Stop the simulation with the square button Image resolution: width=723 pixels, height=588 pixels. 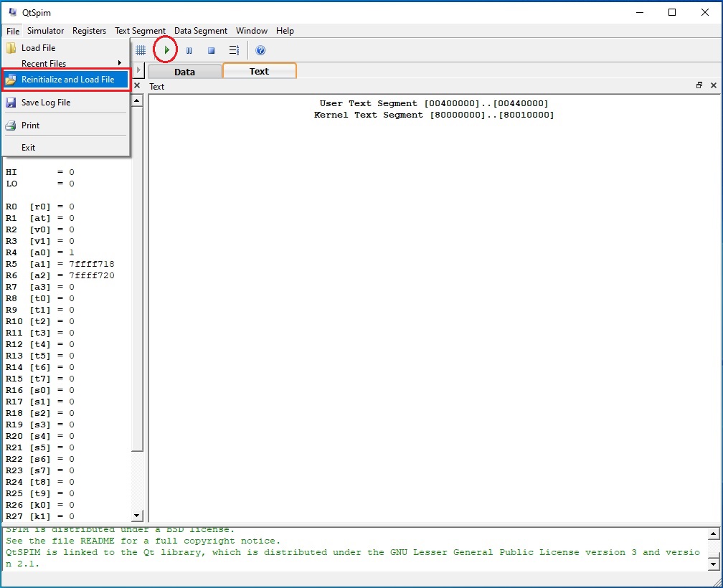pos(211,51)
